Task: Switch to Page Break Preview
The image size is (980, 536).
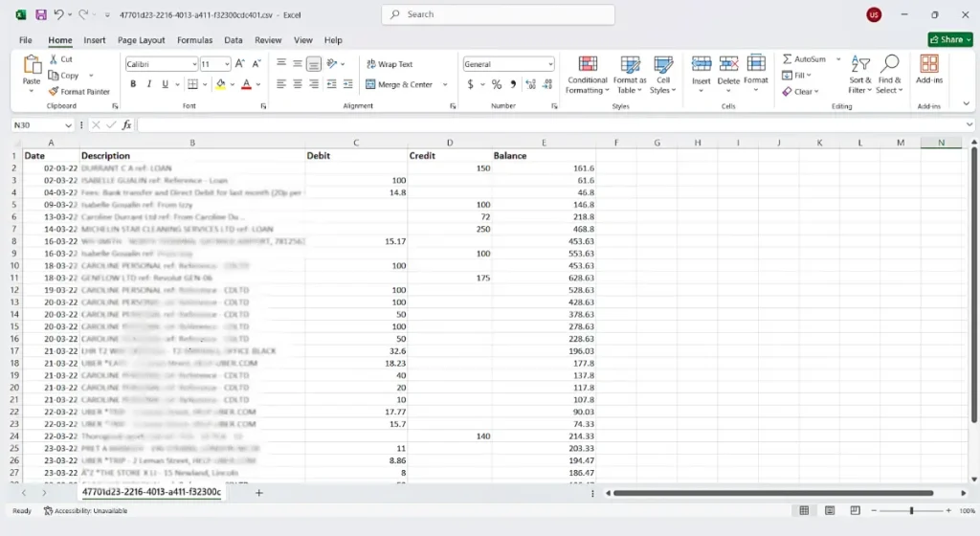Action: click(x=855, y=510)
